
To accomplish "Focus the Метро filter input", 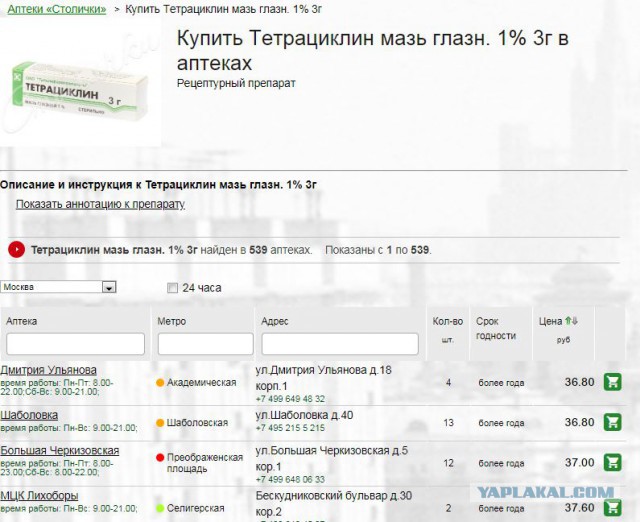I will tap(206, 344).
